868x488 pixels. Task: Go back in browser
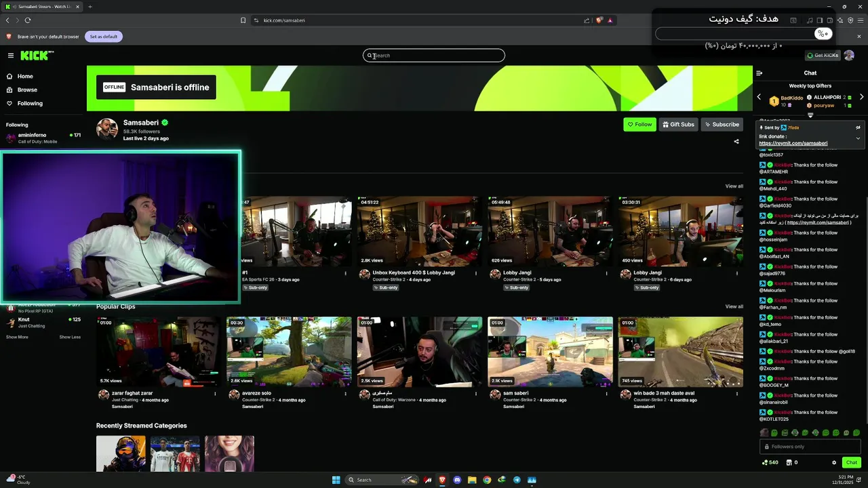tap(7, 20)
